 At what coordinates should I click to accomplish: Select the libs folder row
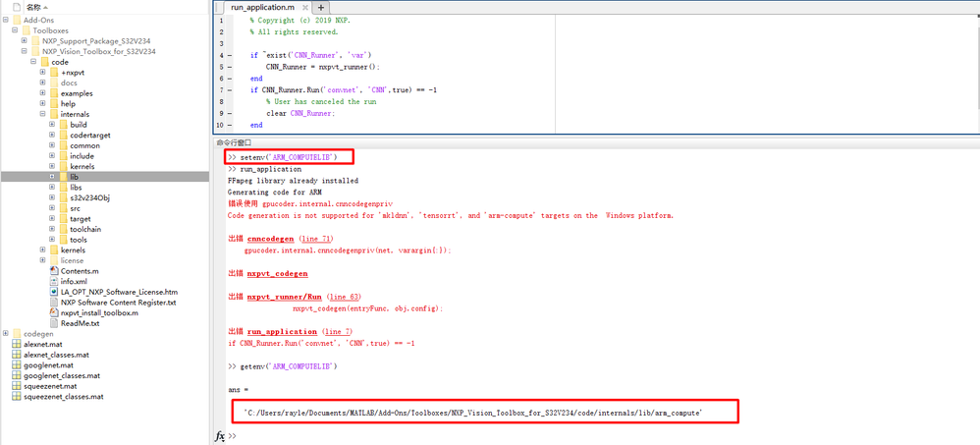click(104, 188)
